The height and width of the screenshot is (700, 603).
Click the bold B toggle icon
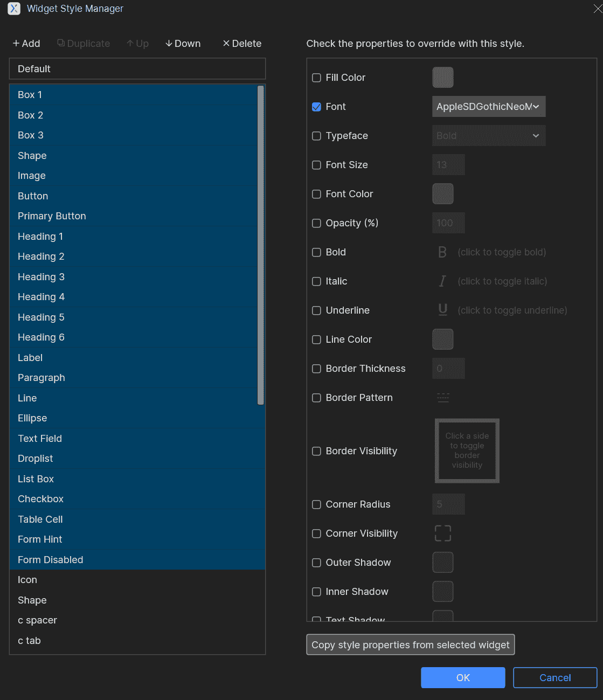(x=442, y=252)
